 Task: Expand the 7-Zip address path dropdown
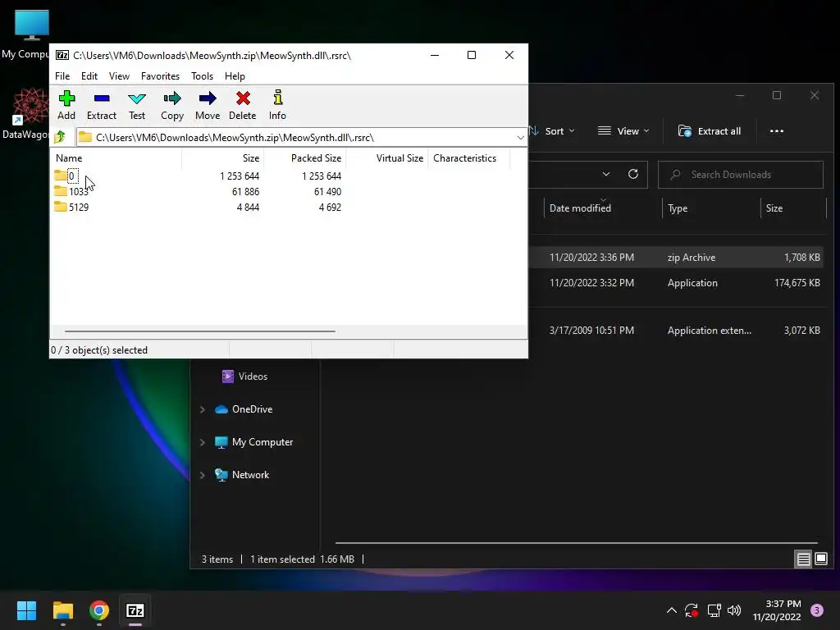pos(520,138)
